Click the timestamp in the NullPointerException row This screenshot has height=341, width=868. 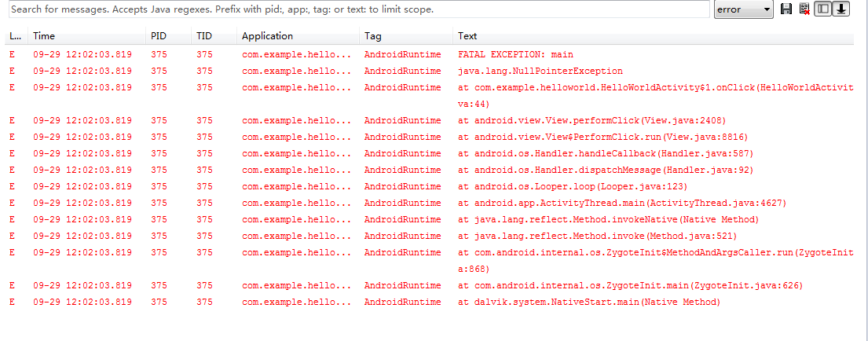[82, 71]
